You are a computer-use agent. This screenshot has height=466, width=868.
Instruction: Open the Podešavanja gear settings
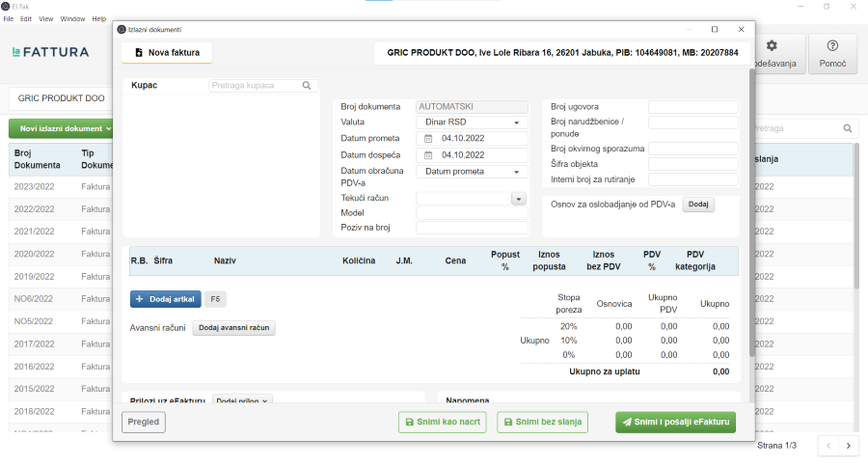pyautogui.click(x=772, y=54)
